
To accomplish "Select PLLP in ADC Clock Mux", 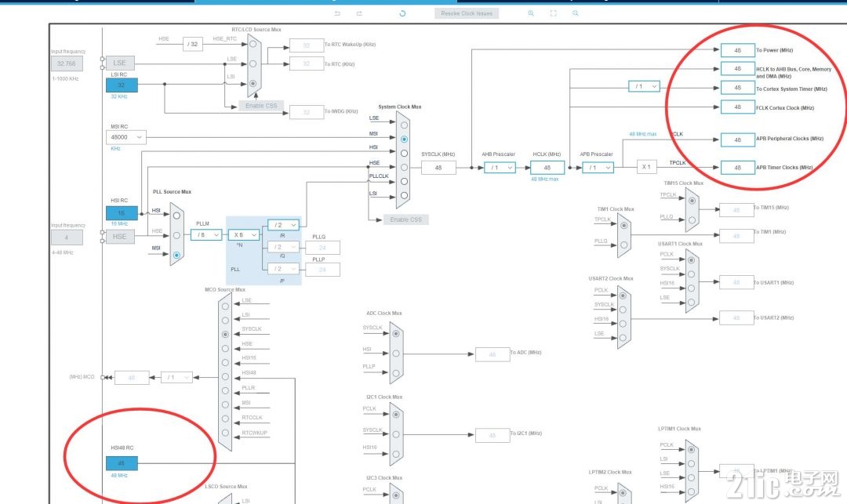I will click(x=396, y=373).
